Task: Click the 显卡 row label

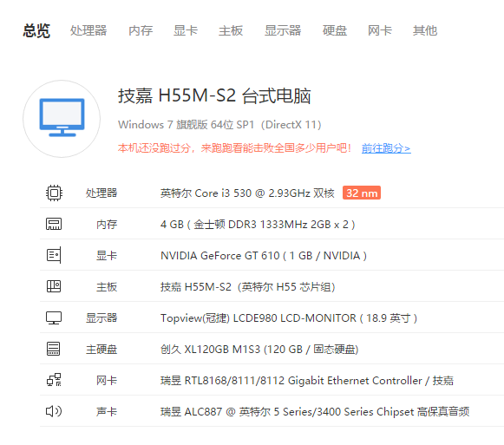Action: [107, 255]
